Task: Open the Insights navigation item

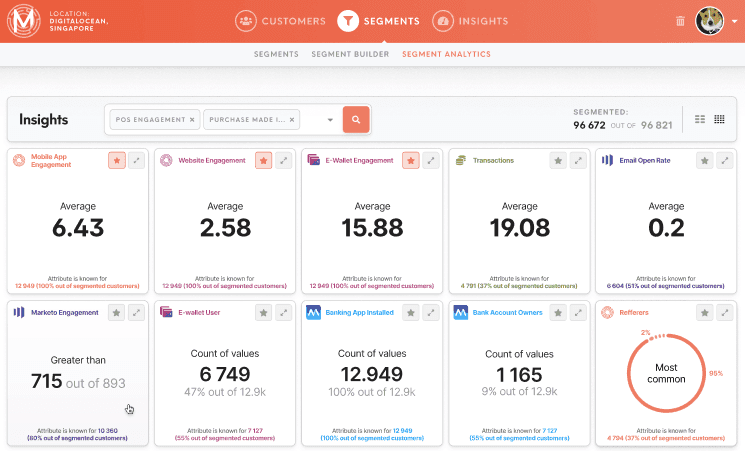Action: 470,20
